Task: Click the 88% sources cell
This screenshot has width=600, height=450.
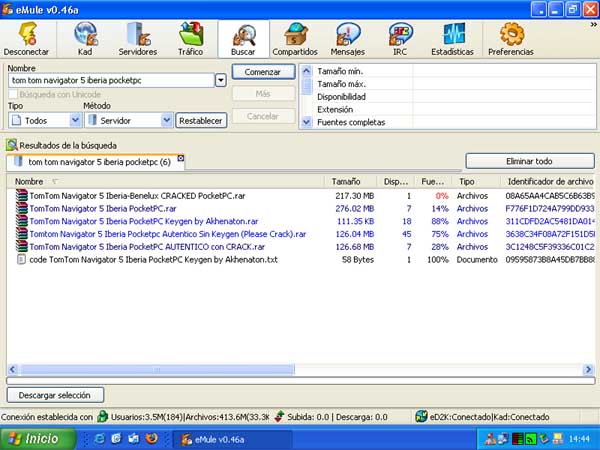Action: (x=440, y=221)
